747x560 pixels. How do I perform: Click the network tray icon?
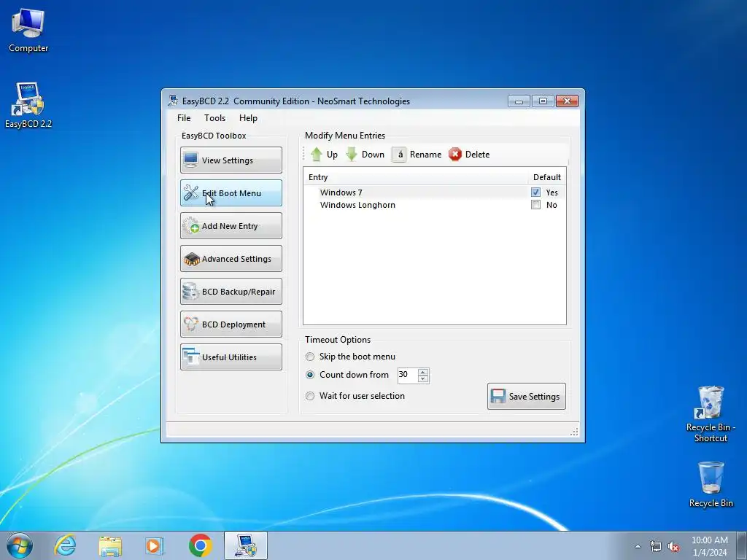pyautogui.click(x=656, y=546)
